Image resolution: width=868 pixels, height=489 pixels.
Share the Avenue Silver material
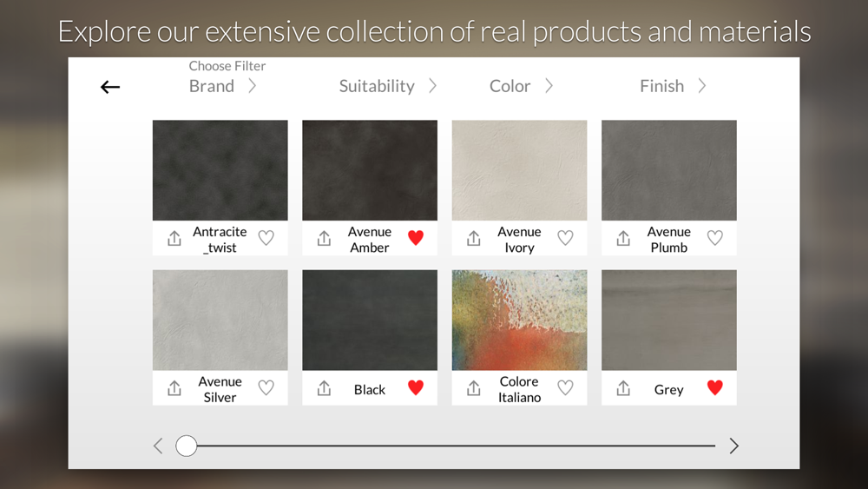pos(174,388)
